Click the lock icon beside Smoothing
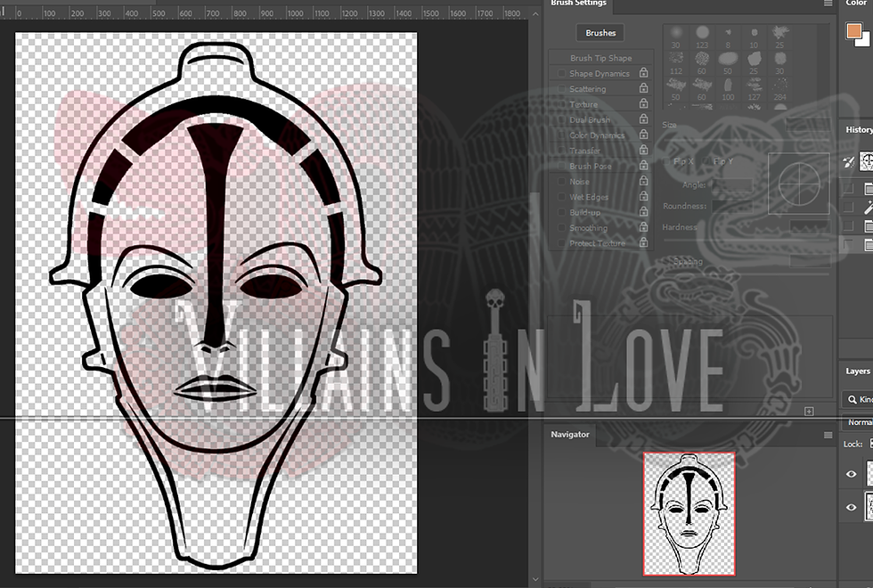 pos(643,227)
